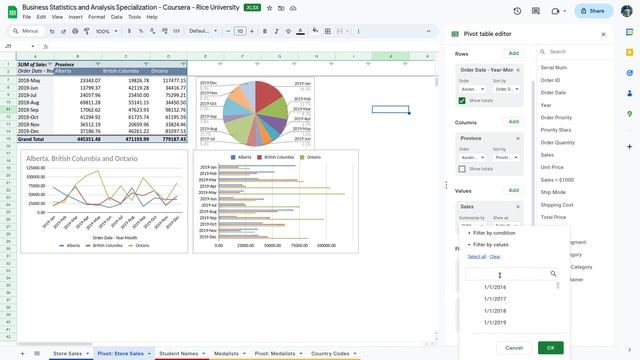Open the File menu
The image size is (640, 360).
tap(27, 17)
